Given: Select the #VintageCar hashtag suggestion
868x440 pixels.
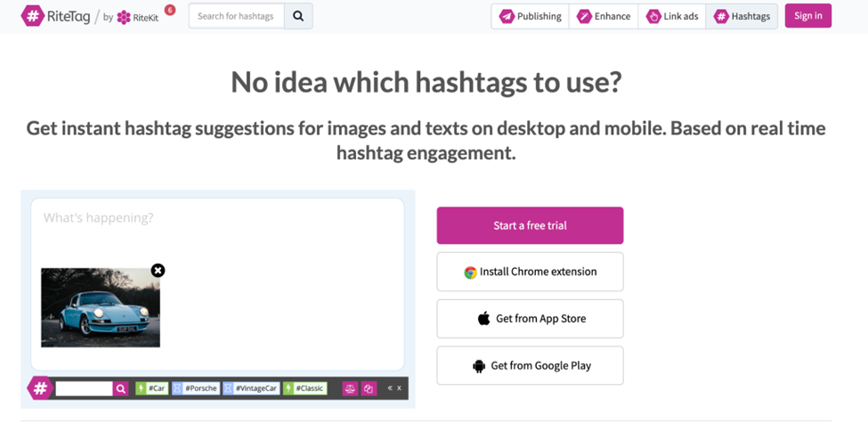Looking at the screenshot, I should click(251, 388).
